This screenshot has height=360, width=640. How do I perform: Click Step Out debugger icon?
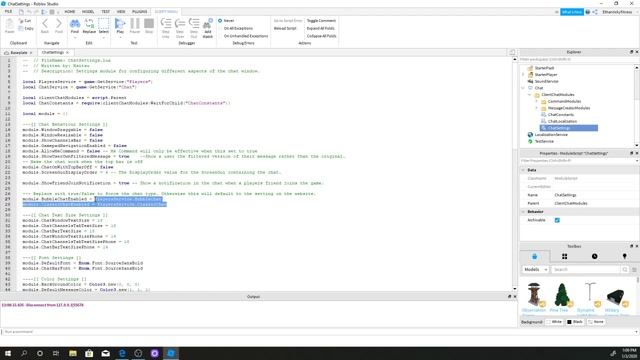tap(194, 23)
